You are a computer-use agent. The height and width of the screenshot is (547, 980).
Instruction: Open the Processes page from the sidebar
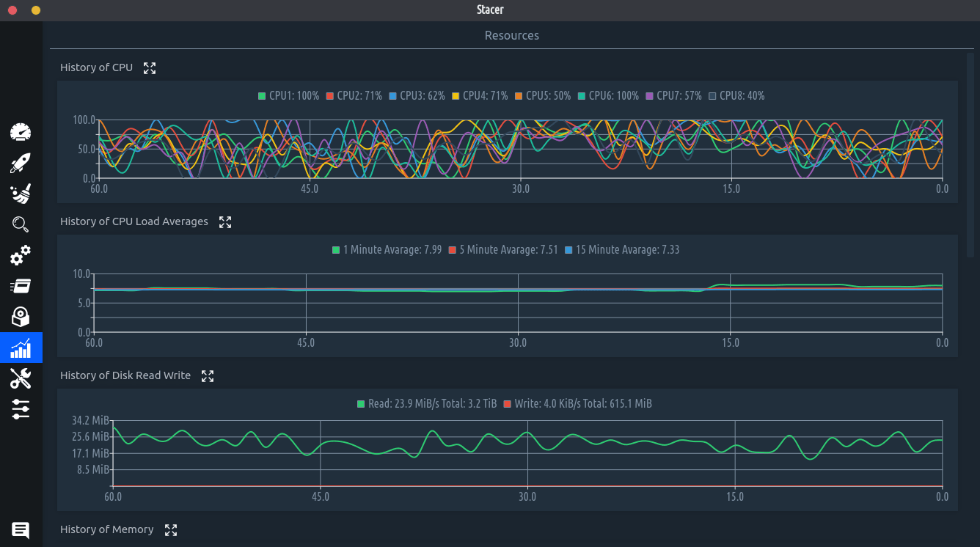(21, 286)
